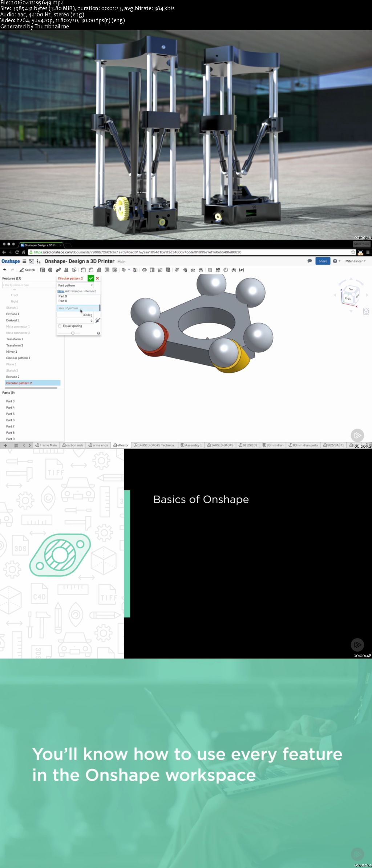Select the Intersect boolean option

point(90,291)
